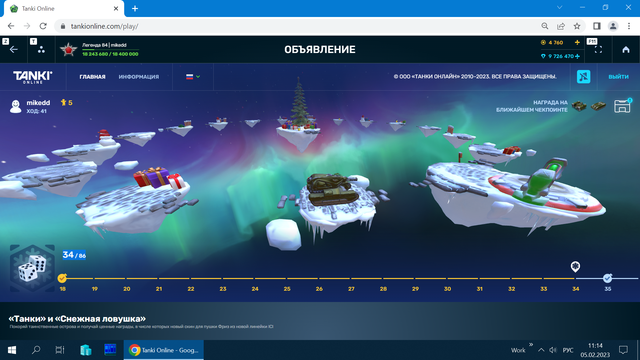The width and height of the screenshot is (640, 360).
Task: Click the second checkpoint reward tank thumbnail
Action: point(598,106)
